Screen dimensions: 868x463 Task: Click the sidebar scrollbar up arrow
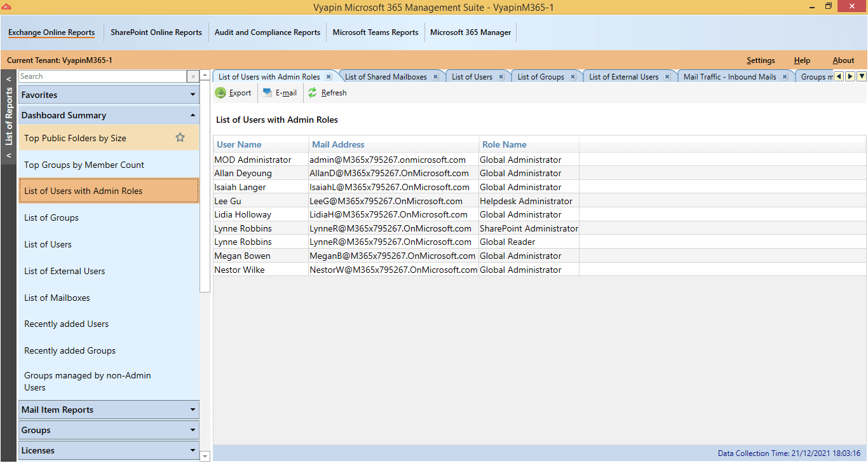pos(205,76)
